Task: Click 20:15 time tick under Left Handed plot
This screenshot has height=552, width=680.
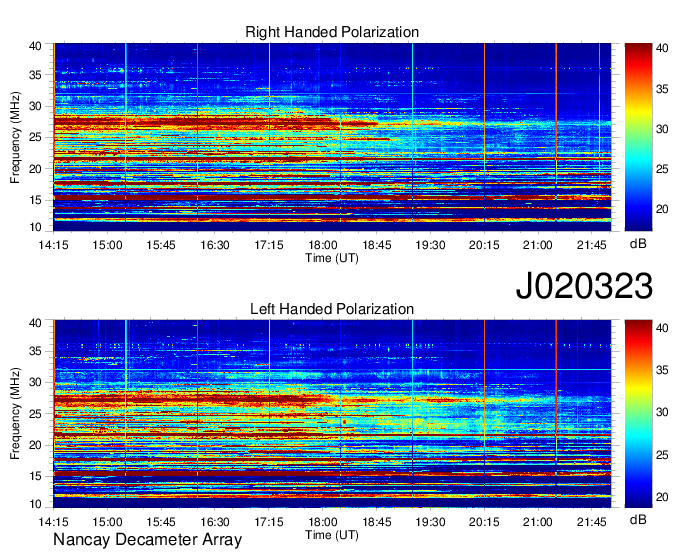Action: [484, 522]
